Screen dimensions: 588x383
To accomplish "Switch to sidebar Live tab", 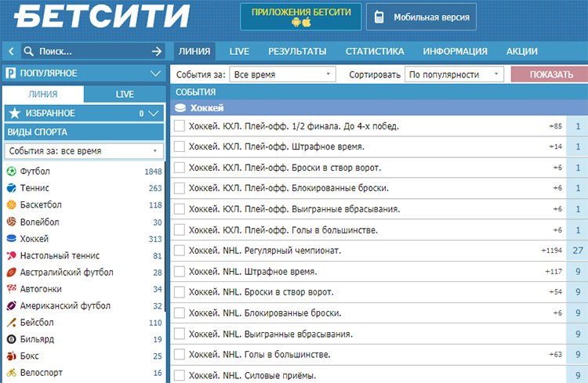I will pos(125,94).
